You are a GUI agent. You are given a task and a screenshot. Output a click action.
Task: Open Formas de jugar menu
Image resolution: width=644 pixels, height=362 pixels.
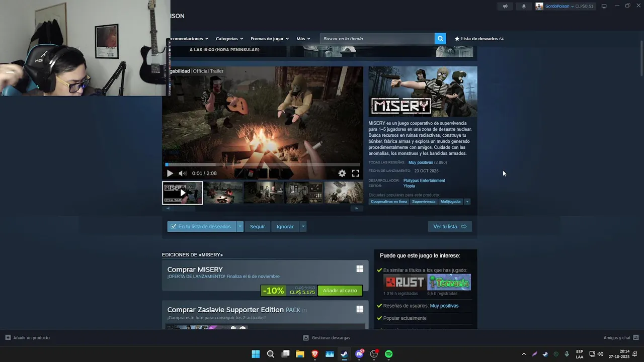coord(270,38)
